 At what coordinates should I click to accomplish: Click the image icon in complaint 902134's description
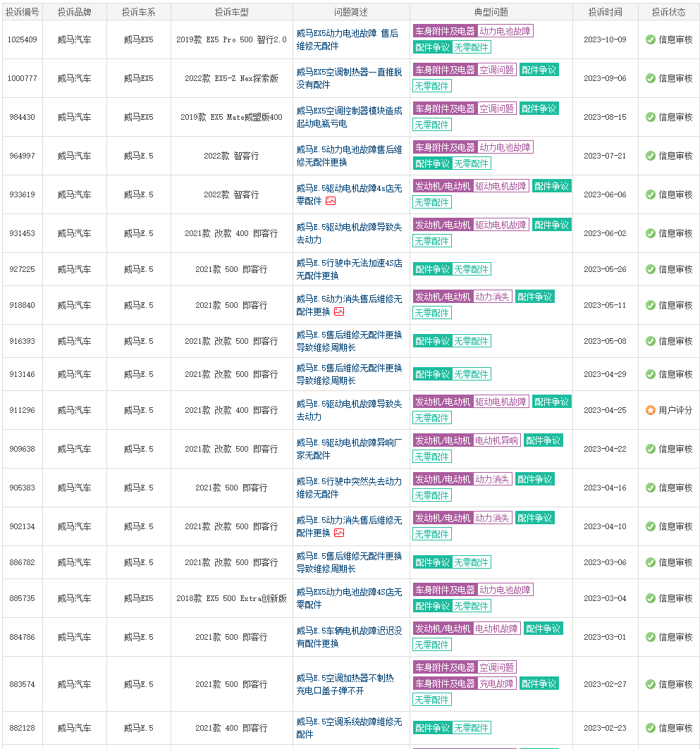pyautogui.click(x=339, y=533)
